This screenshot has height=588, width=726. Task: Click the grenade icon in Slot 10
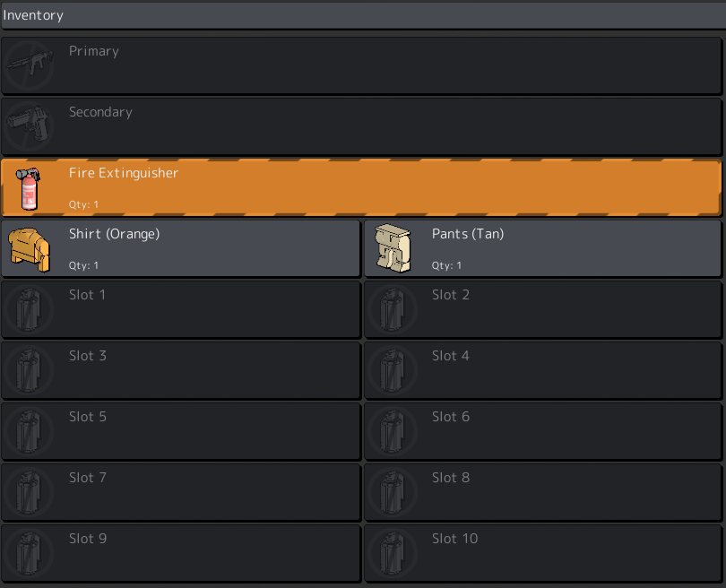click(x=393, y=553)
